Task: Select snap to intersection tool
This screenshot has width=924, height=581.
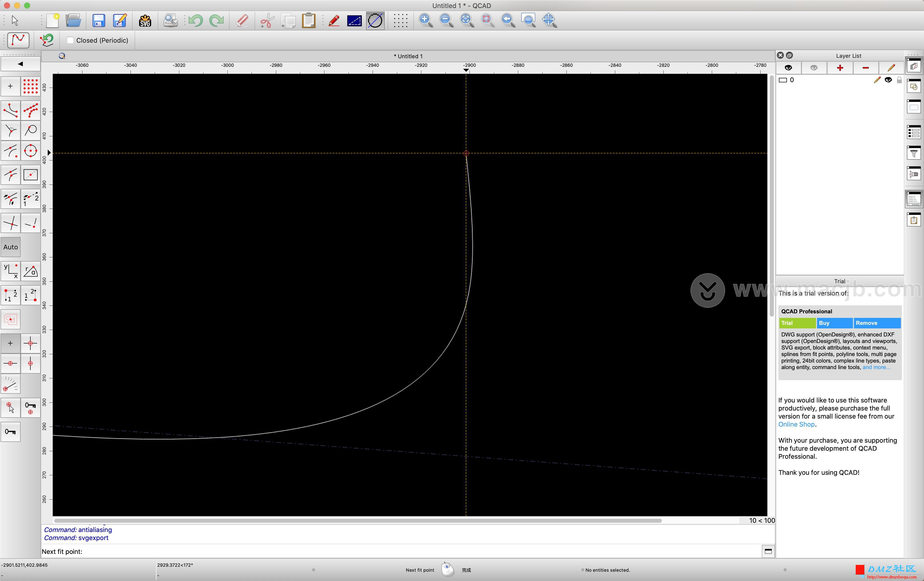Action: [10, 223]
